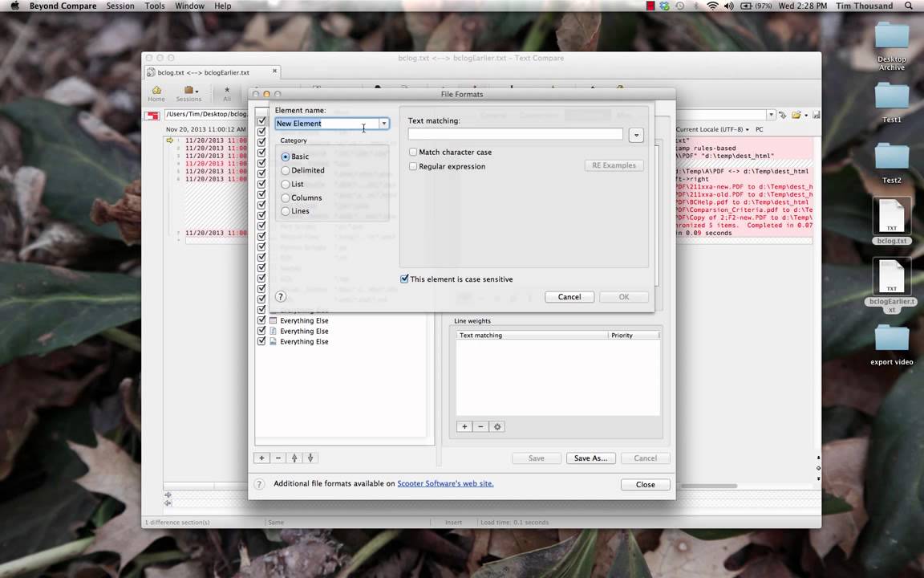924x578 pixels.
Task: Click the Wi-Fi status icon in menu bar
Action: pos(712,6)
